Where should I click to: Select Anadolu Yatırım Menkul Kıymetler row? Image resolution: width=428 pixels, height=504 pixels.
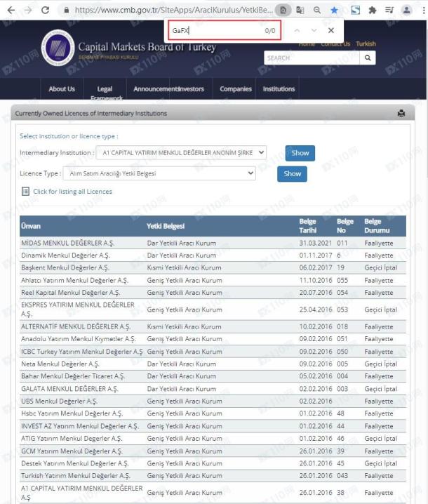[x=213, y=339]
